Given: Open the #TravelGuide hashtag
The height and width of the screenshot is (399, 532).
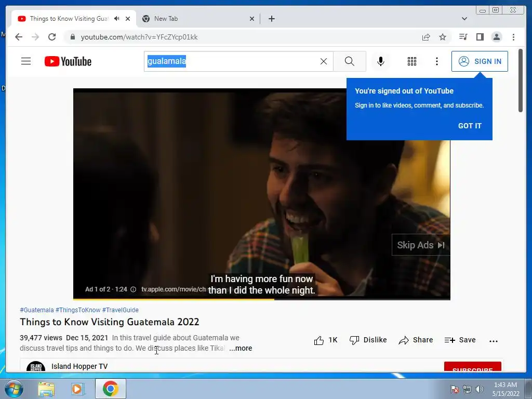Looking at the screenshot, I should pos(121,310).
